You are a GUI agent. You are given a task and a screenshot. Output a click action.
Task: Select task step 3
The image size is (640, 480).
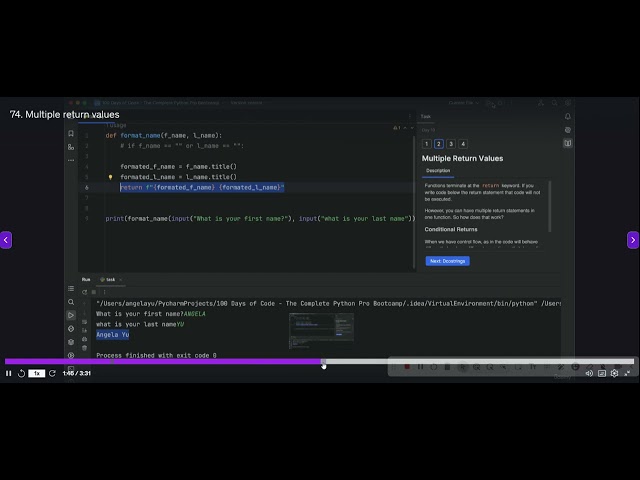[x=451, y=144]
